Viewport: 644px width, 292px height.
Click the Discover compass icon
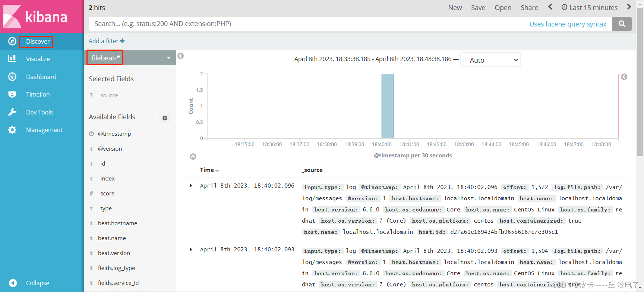(12, 41)
